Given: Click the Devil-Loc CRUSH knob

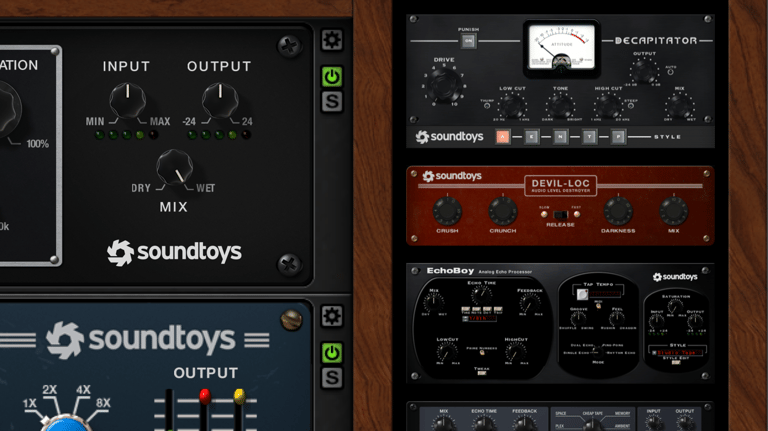Looking at the screenshot, I should click(x=447, y=211).
